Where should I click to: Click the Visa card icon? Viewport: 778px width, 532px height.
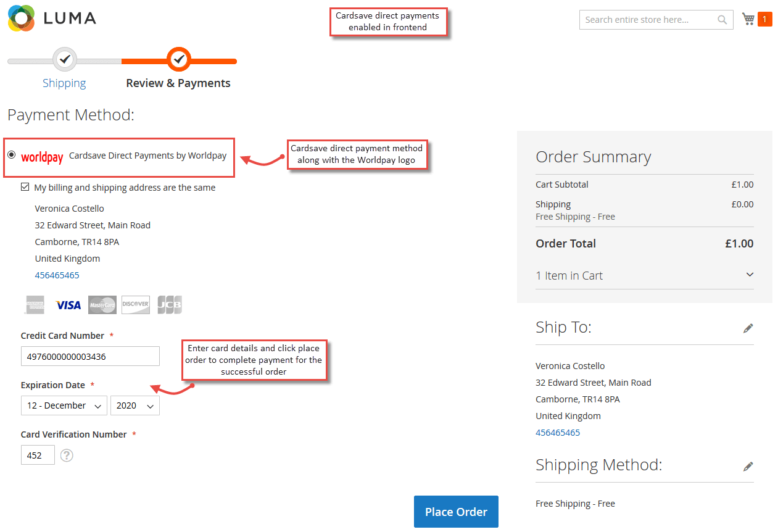pos(68,305)
